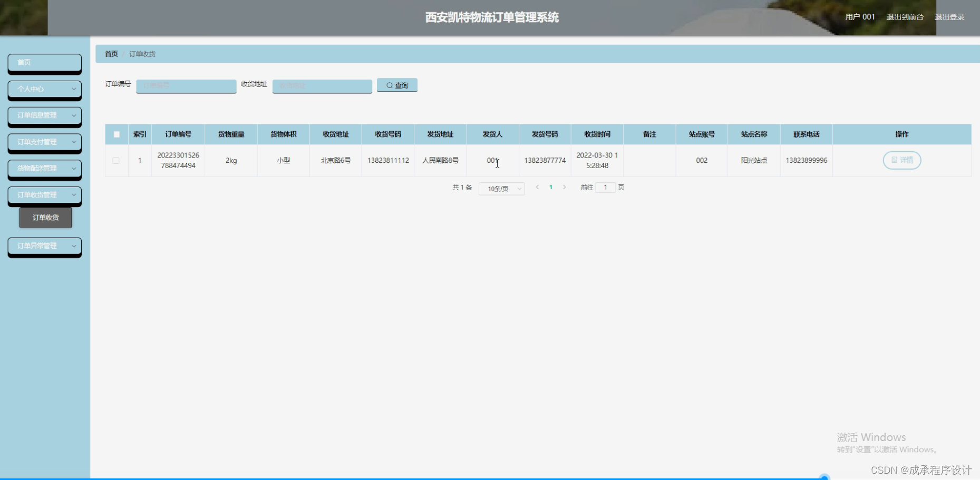Viewport: 980px width, 480px height.
Task: Click the next page arrow in pagination
Action: click(x=565, y=187)
